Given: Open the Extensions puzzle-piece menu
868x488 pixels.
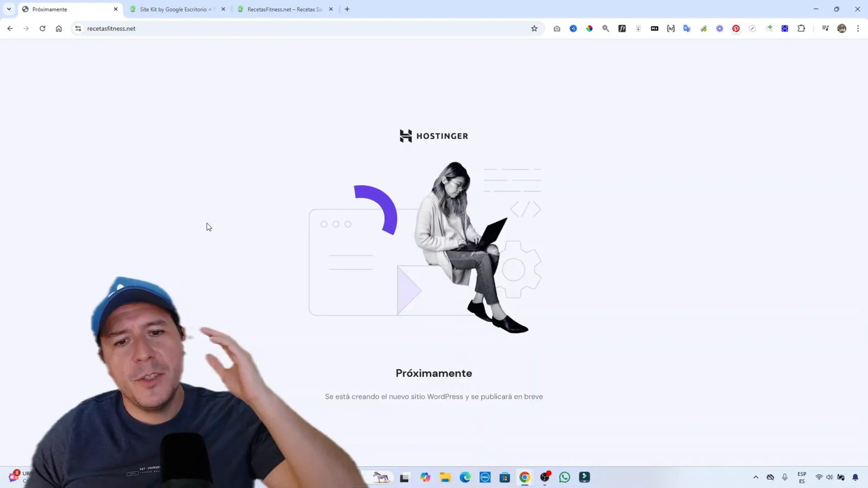Looking at the screenshot, I should tap(801, 28).
